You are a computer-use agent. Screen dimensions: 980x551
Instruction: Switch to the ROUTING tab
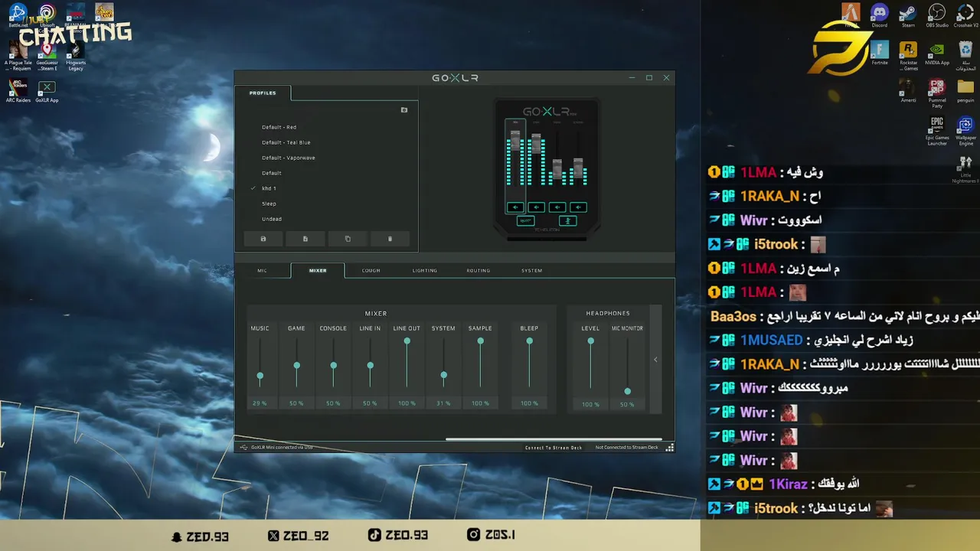(479, 270)
